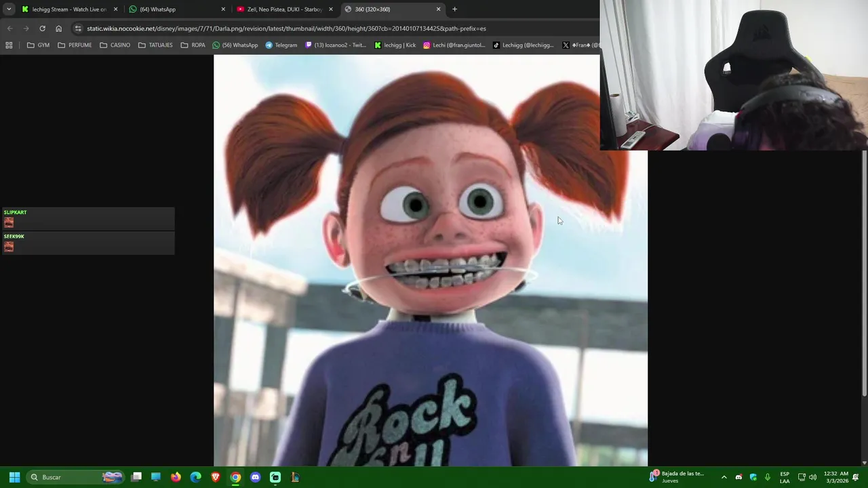Open the Windows Start menu
Image resolution: width=868 pixels, height=488 pixels.
pyautogui.click(x=14, y=477)
